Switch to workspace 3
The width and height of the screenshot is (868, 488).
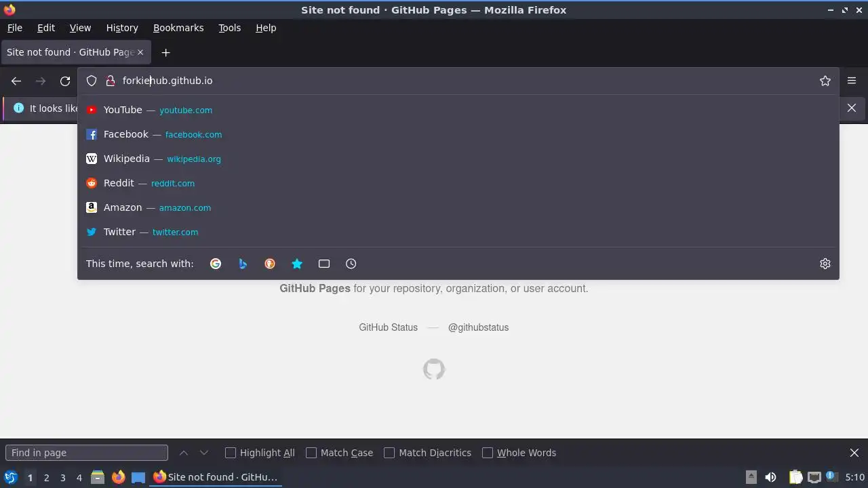pyautogui.click(x=62, y=478)
